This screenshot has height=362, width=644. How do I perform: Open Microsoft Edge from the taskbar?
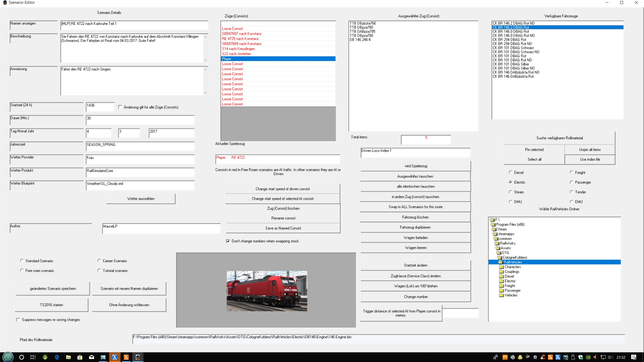pyautogui.click(x=57, y=357)
